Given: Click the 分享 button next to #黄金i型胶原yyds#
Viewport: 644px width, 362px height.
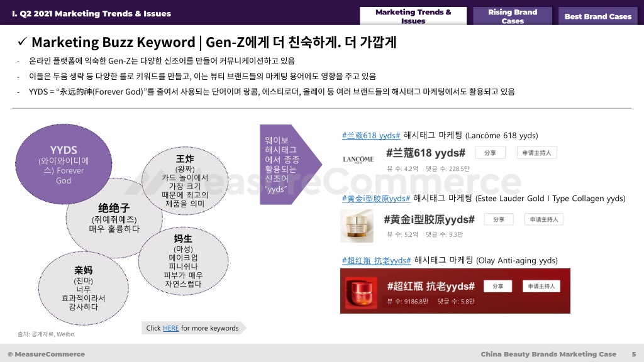Looking at the screenshot, I should tap(499, 219).
